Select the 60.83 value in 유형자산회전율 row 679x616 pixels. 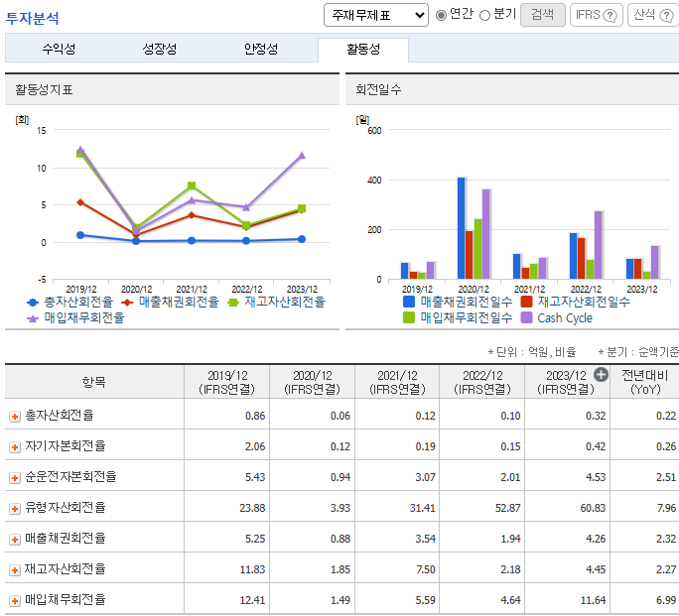point(593,508)
